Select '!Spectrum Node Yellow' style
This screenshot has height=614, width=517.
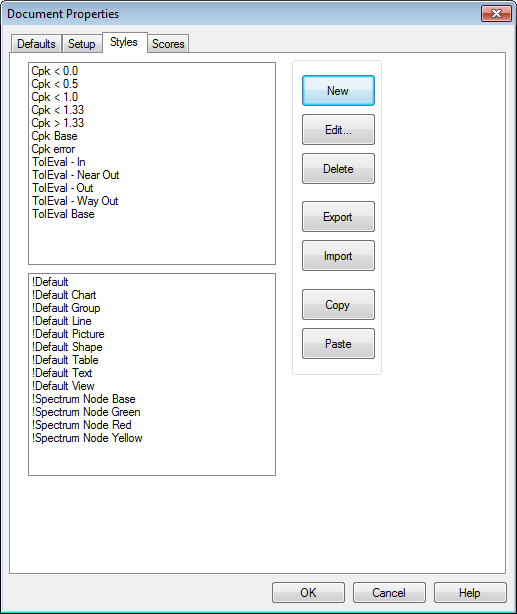point(87,438)
